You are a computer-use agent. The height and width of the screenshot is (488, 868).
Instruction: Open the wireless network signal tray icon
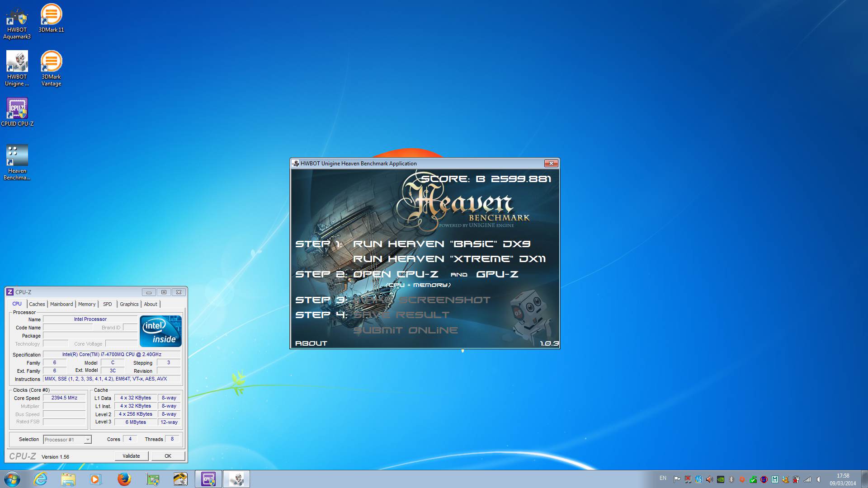(x=807, y=479)
